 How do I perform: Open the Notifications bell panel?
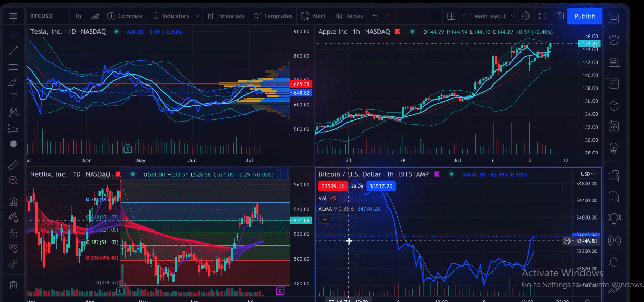coord(614,261)
